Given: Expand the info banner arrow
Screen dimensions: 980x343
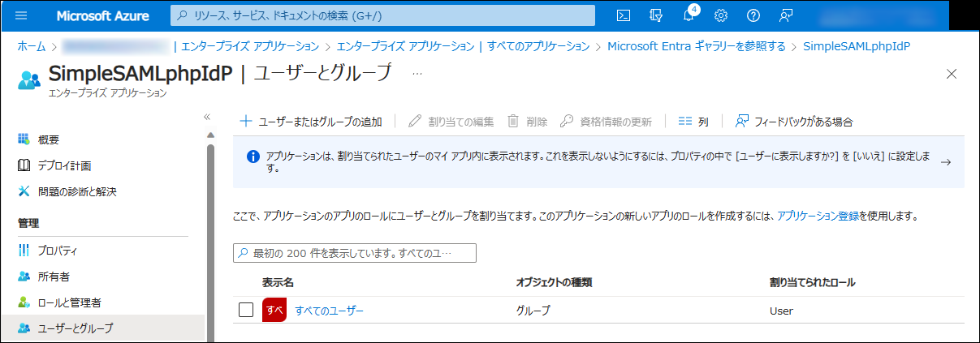Looking at the screenshot, I should click(x=946, y=162).
